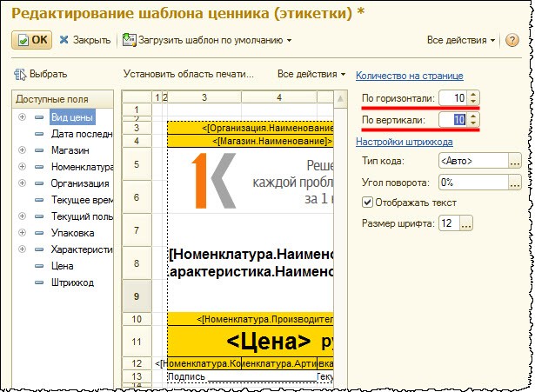Screen dimensions: 535x392
Task: Open the Угол поворота selection button
Action: (514, 183)
